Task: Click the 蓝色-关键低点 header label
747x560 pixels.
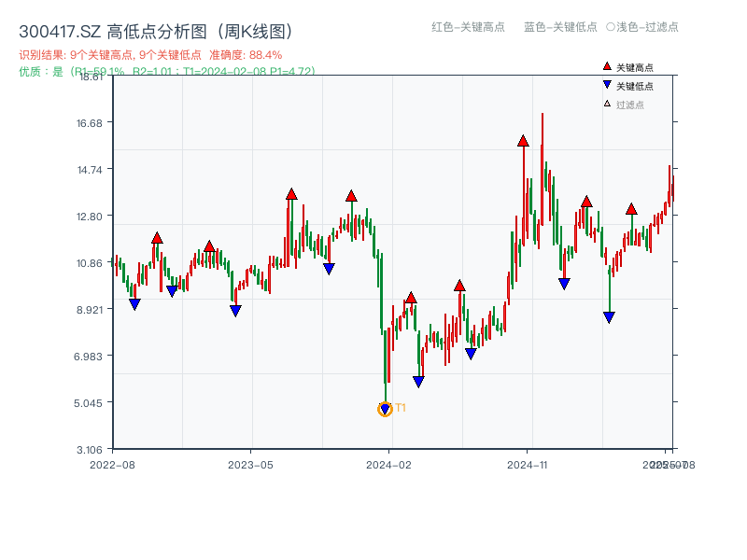Action: [560, 27]
